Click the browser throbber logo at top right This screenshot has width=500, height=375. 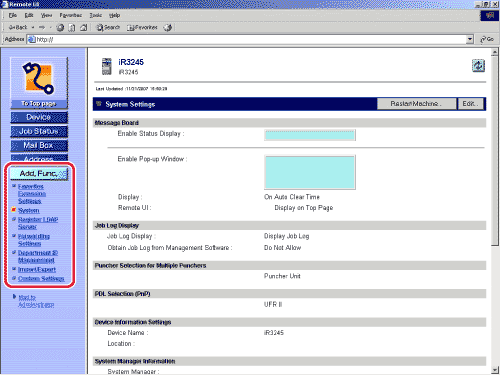490,15
